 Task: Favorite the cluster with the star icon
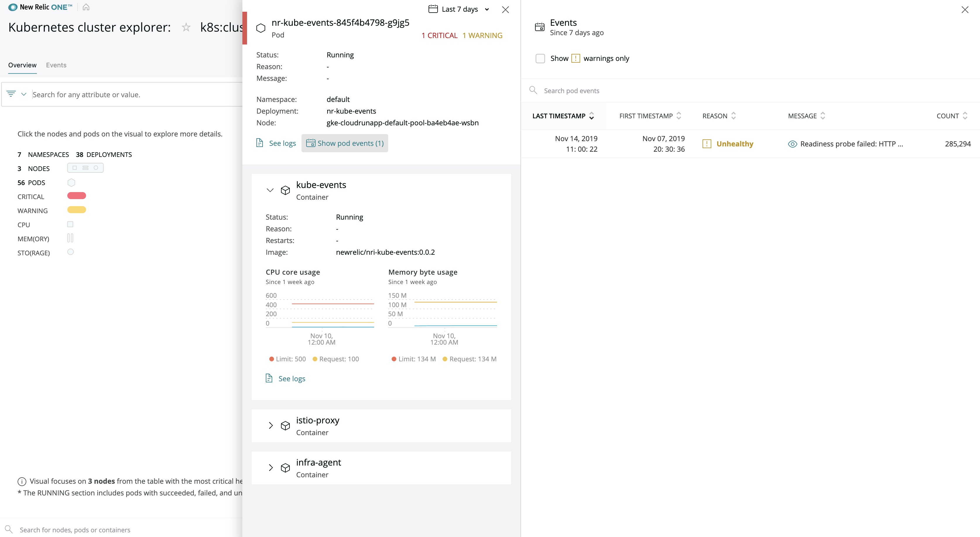(186, 27)
